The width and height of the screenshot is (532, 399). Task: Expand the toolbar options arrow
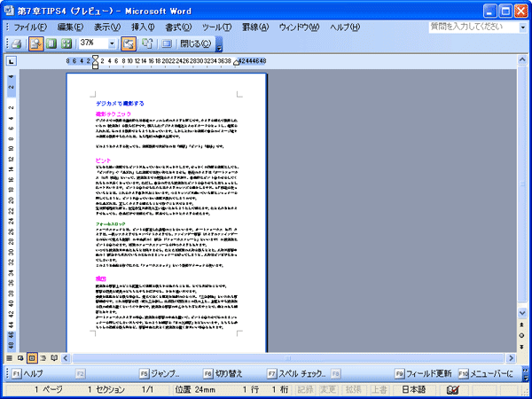point(219,44)
